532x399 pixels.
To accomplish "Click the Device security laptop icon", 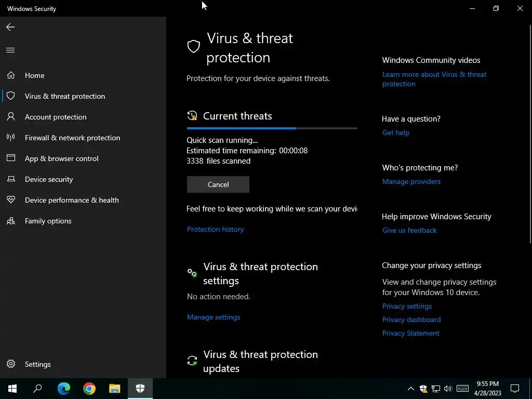I will (x=11, y=179).
